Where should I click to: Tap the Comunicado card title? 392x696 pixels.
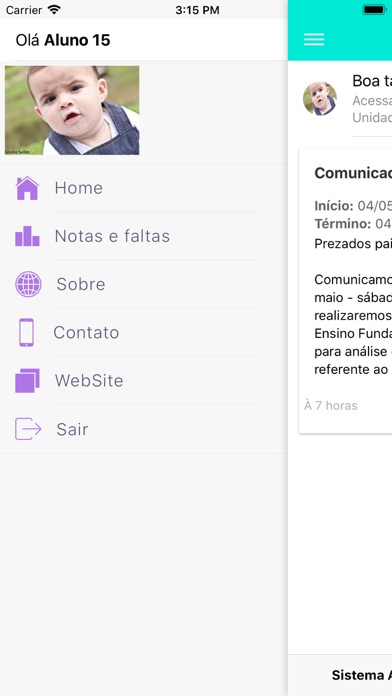353,173
